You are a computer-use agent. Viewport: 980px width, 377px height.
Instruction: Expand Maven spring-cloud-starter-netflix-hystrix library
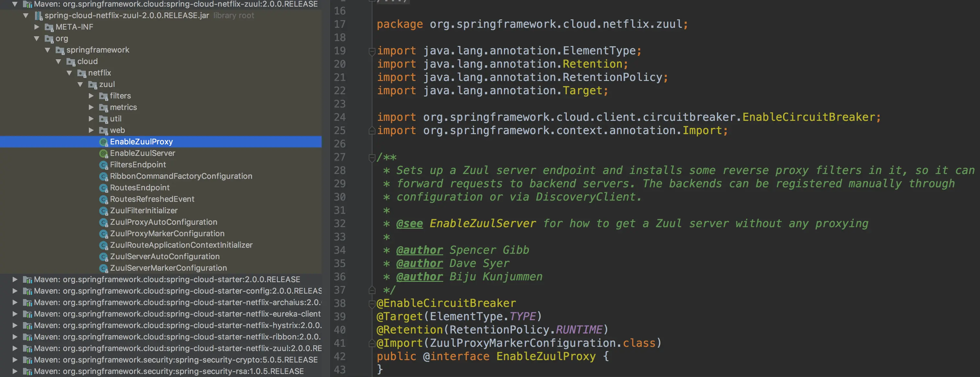click(x=15, y=325)
